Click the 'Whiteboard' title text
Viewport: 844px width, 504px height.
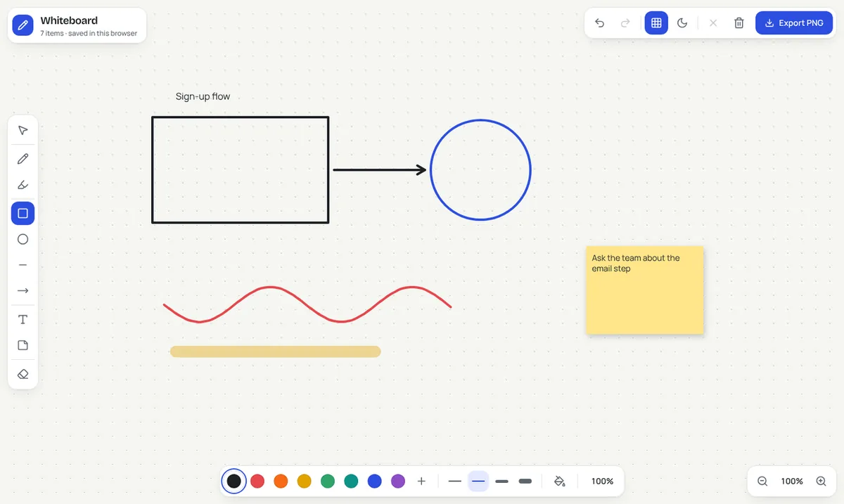click(69, 20)
